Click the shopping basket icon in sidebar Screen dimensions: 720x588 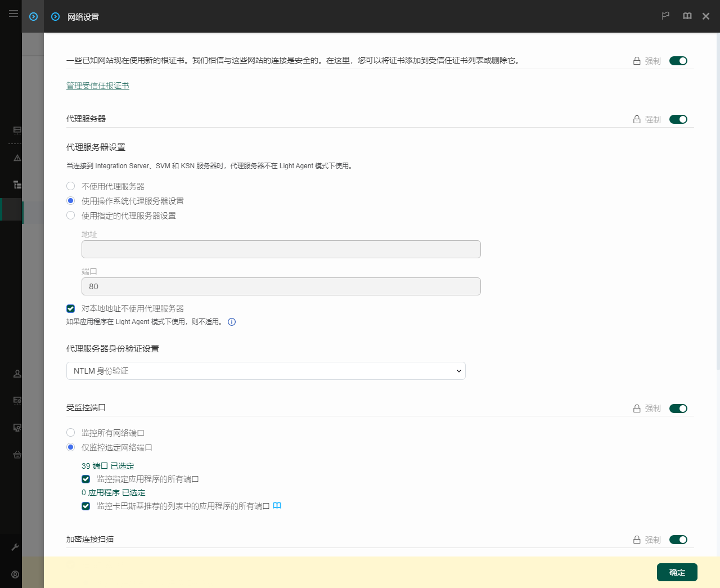click(x=17, y=454)
